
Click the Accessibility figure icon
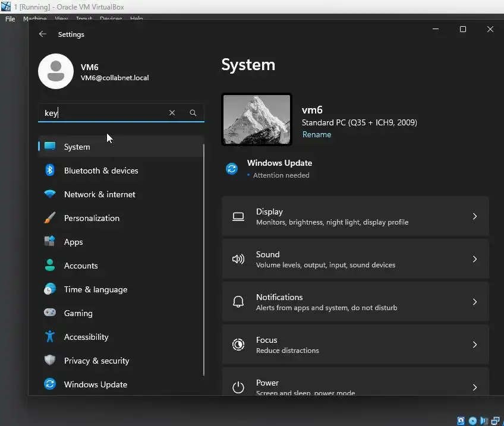point(50,336)
